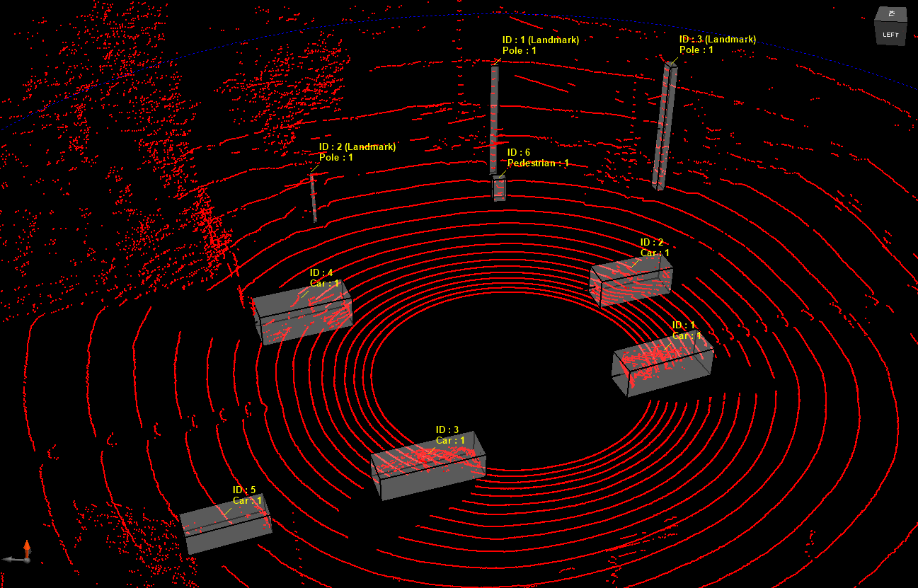Select the Landmark ID 2 pole bounding box
The width and height of the screenshot is (918, 588).
[313, 197]
